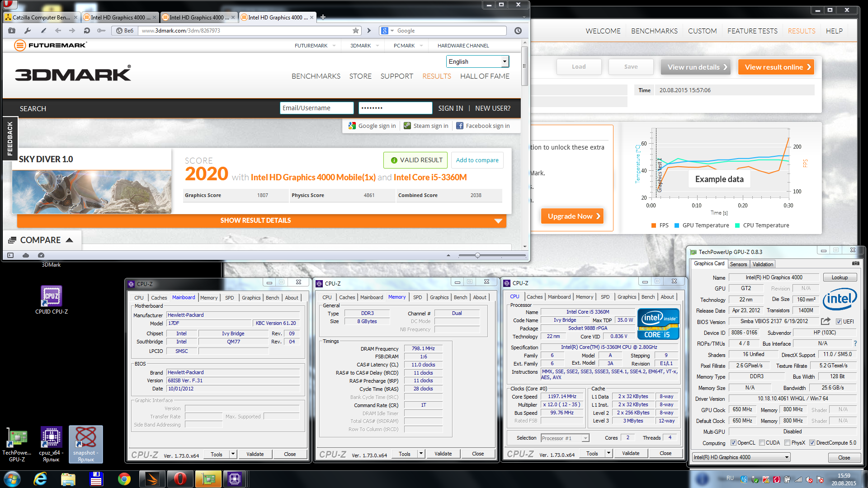868x488 pixels.
Task: Expand the PCMARK site dropdown
Action: point(421,46)
